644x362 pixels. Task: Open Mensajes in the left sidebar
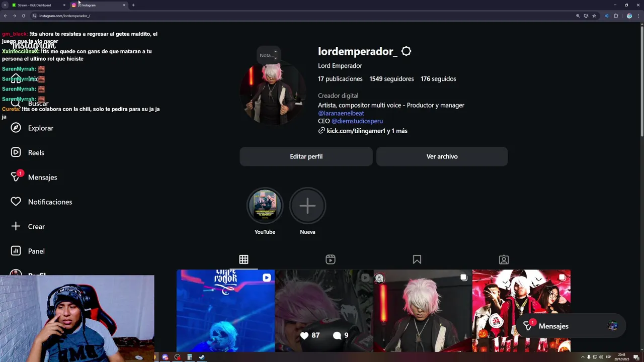(x=34, y=177)
